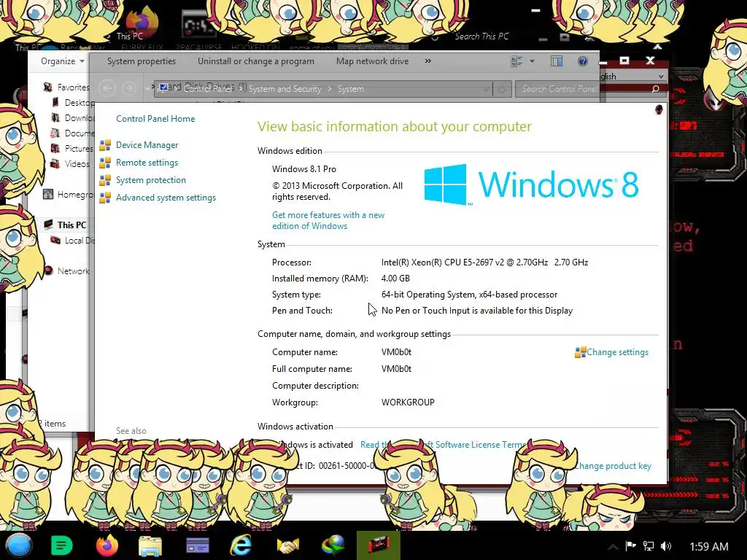This screenshot has width=747, height=560.
Task: Click the shield icon beside Device Manager
Action: tap(105, 145)
